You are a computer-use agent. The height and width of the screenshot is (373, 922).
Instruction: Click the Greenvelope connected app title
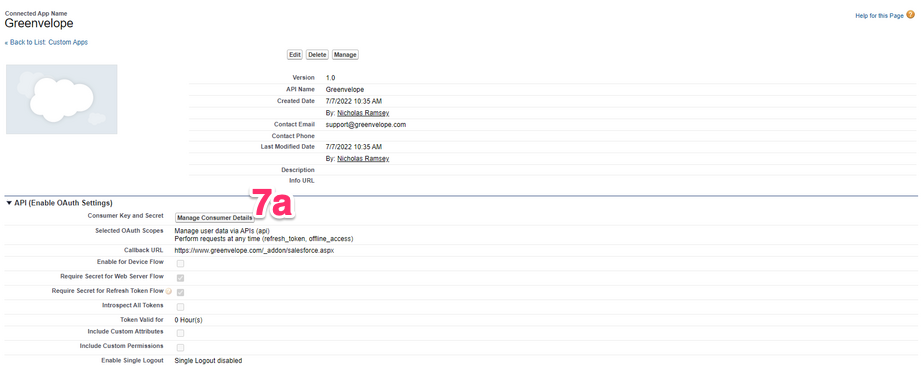coord(39,24)
